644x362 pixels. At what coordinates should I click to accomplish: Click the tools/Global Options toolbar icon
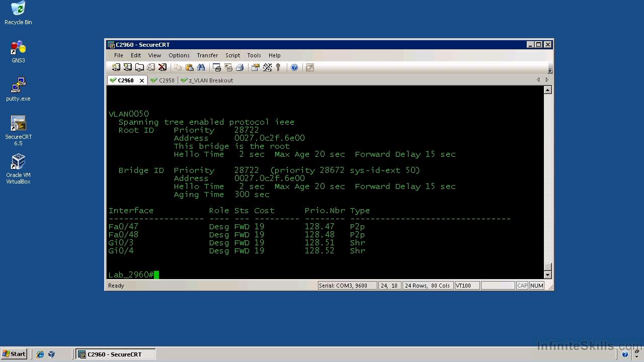pyautogui.click(x=267, y=67)
